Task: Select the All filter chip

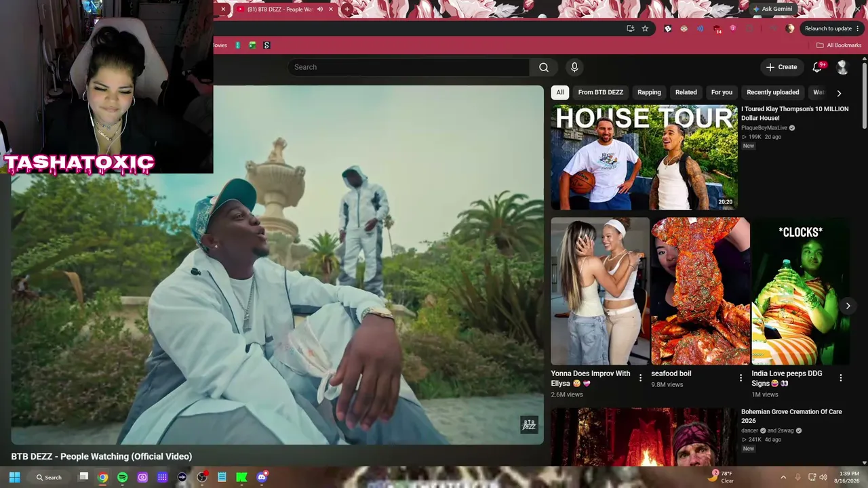Action: tap(560, 92)
